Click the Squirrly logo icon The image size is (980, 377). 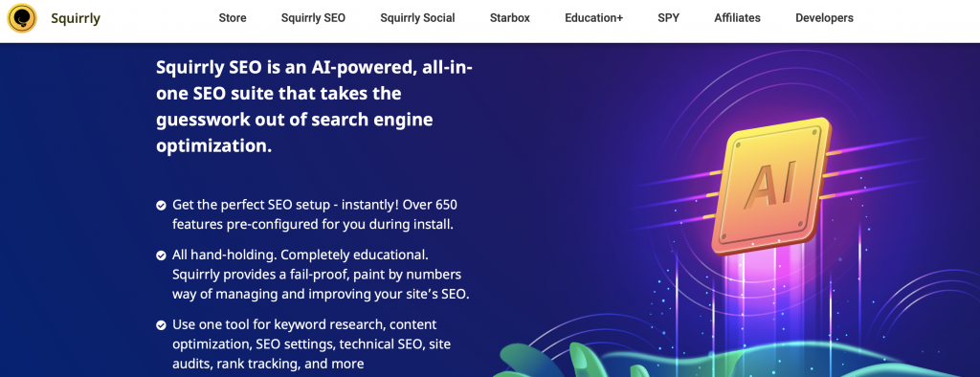(22, 18)
